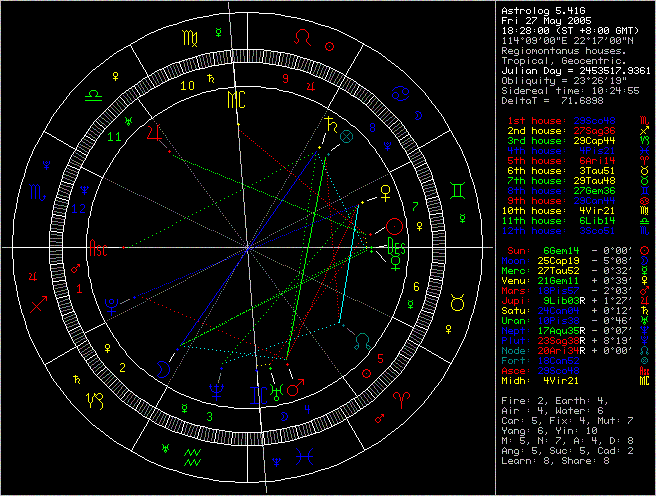Select the Julian Day value line
Viewport: 656px width, 496px height.
tap(574, 70)
